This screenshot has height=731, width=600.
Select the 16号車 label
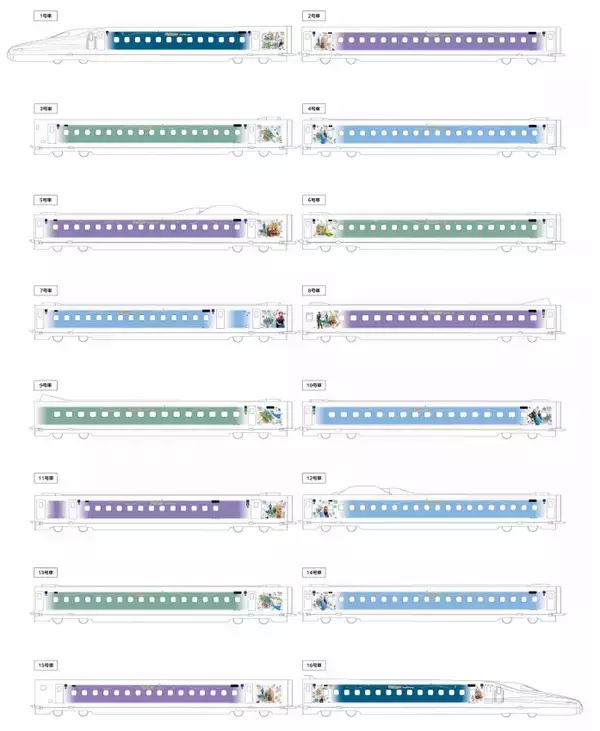pyautogui.click(x=315, y=662)
